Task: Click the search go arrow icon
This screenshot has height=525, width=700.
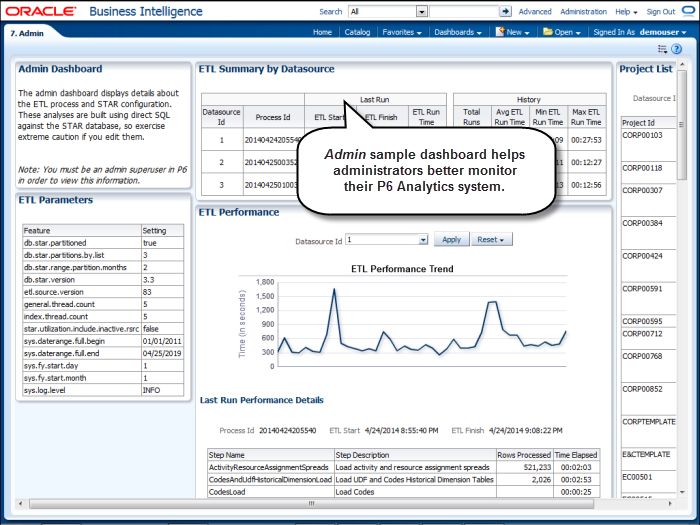Action: tap(505, 11)
